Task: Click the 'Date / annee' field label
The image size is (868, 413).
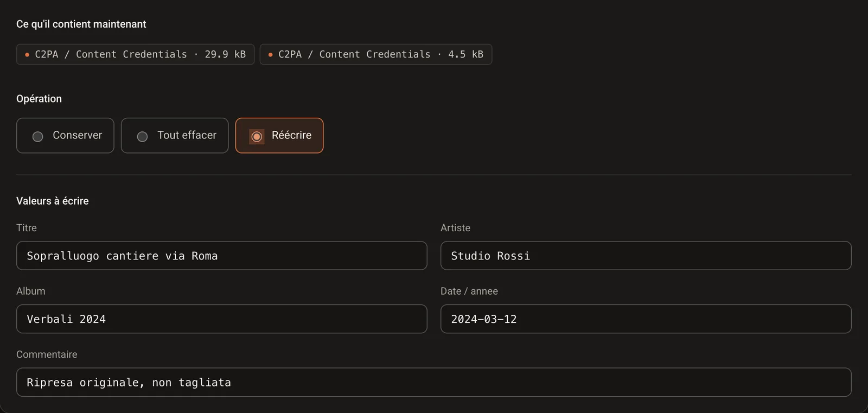Action: 469,291
